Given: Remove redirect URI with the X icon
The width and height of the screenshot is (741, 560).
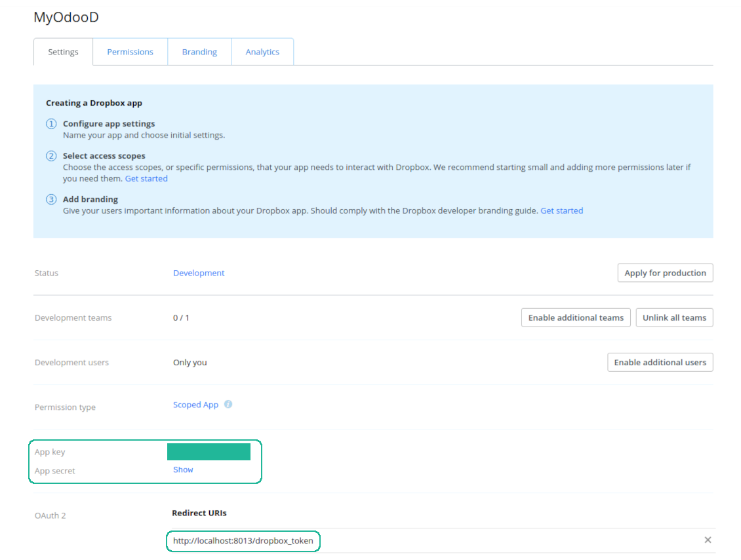Looking at the screenshot, I should (x=708, y=540).
